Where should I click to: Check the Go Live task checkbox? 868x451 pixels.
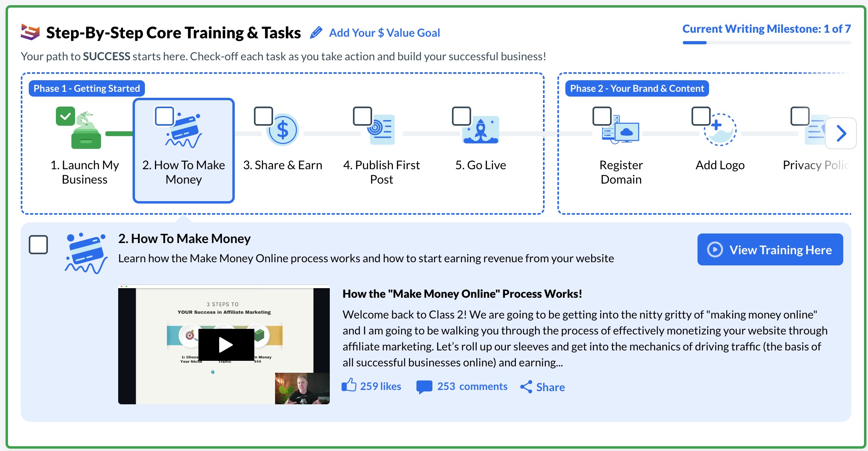[x=461, y=116]
